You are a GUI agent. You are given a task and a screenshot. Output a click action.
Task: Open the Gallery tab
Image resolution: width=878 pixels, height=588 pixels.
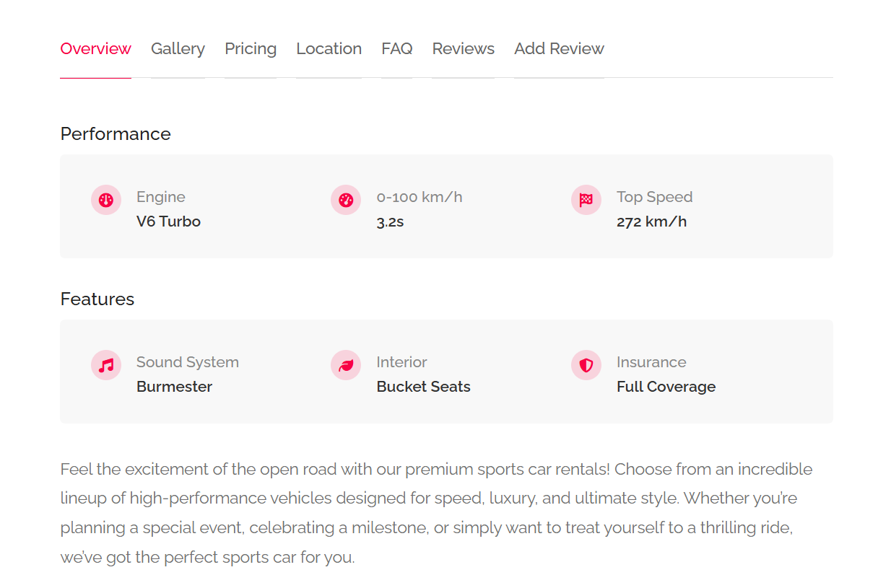point(178,49)
